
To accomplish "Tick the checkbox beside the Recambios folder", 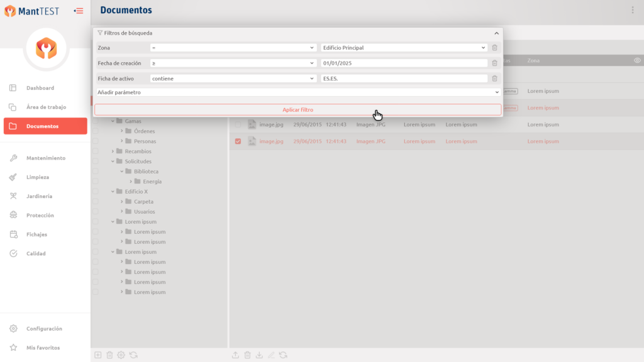I will coord(96,151).
